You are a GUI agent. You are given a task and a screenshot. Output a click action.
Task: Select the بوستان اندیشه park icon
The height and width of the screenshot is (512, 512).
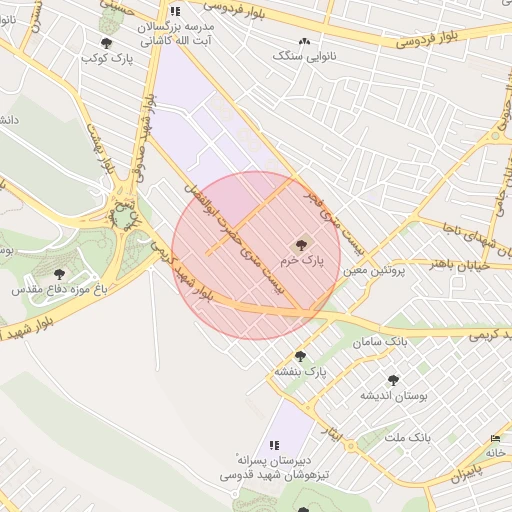click(393, 380)
